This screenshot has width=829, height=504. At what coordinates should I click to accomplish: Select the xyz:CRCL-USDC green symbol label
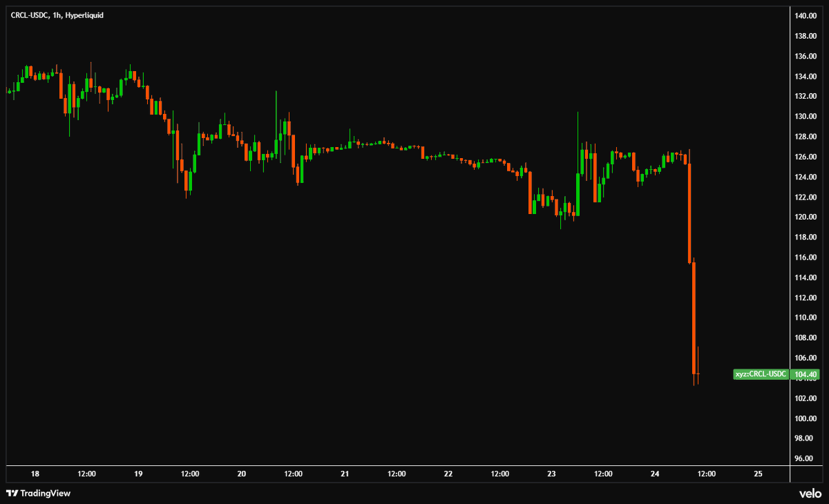pos(761,374)
